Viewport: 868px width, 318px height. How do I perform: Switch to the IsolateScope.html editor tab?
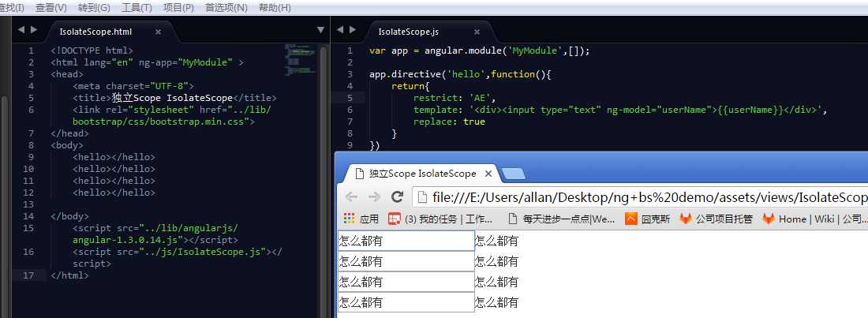tap(95, 32)
